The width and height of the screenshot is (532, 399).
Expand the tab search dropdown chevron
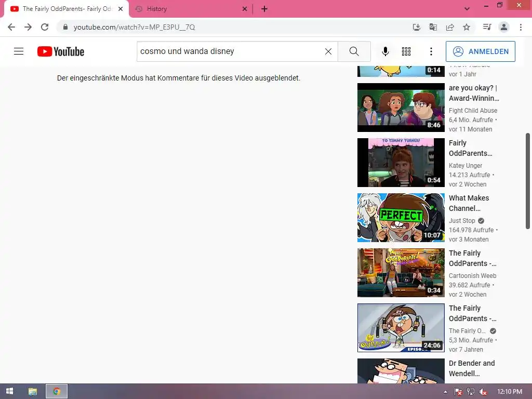tap(467, 9)
